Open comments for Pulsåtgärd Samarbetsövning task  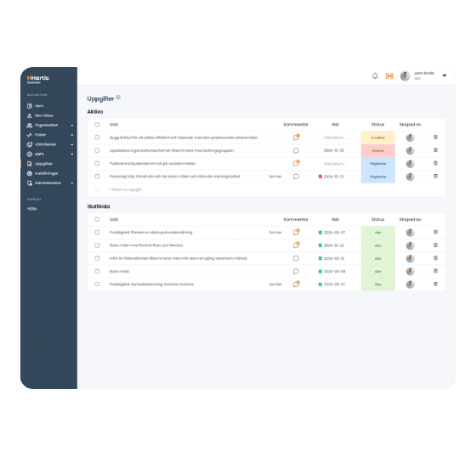pyautogui.click(x=297, y=284)
